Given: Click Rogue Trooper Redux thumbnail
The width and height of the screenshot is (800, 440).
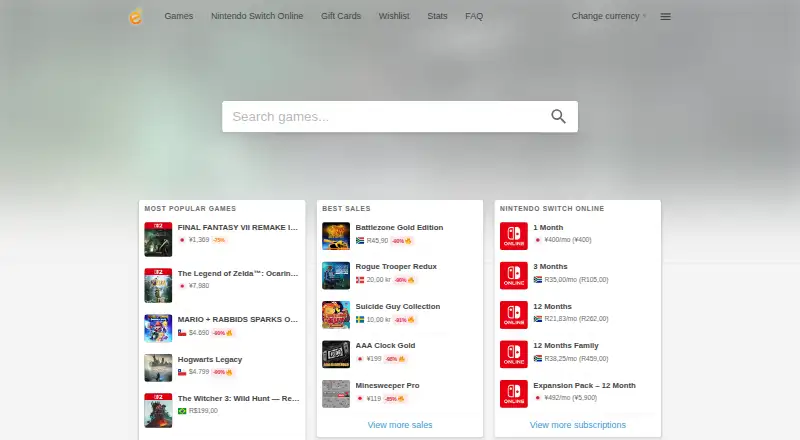Looking at the screenshot, I should tap(336, 276).
